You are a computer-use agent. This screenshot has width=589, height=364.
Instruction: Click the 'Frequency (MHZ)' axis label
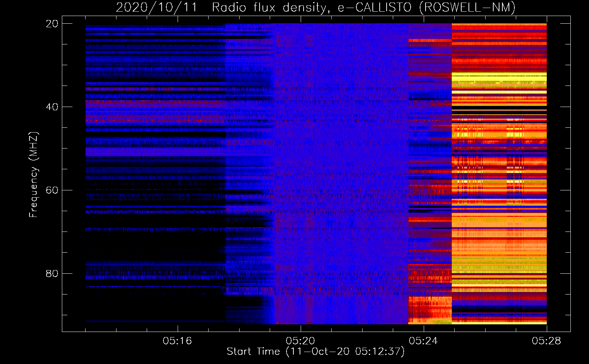tap(33, 175)
